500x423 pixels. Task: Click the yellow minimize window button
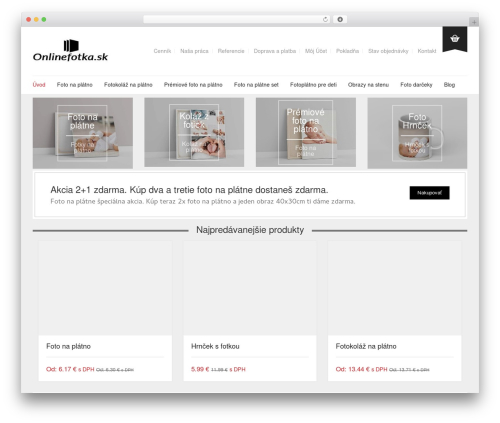[x=36, y=19]
